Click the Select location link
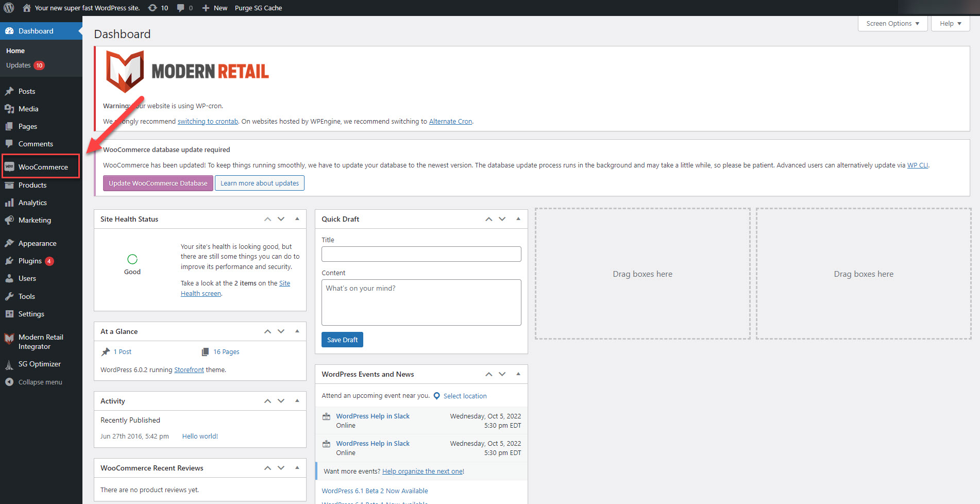 (x=465, y=396)
